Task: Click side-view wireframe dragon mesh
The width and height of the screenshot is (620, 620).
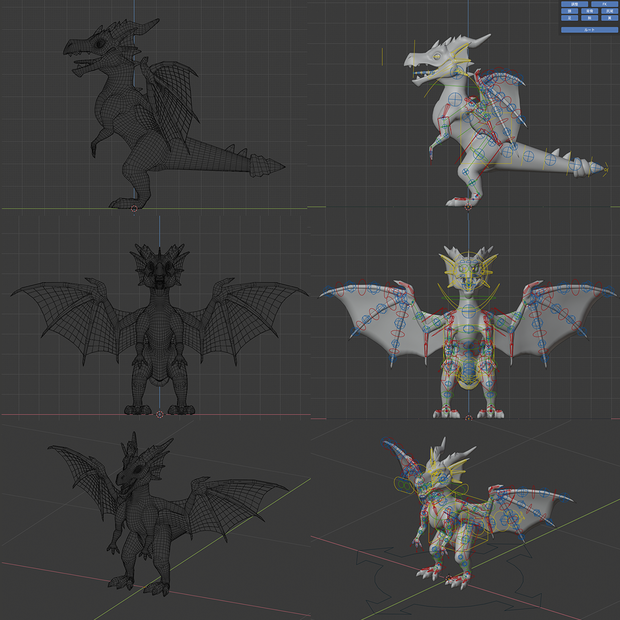Action: 158,115
